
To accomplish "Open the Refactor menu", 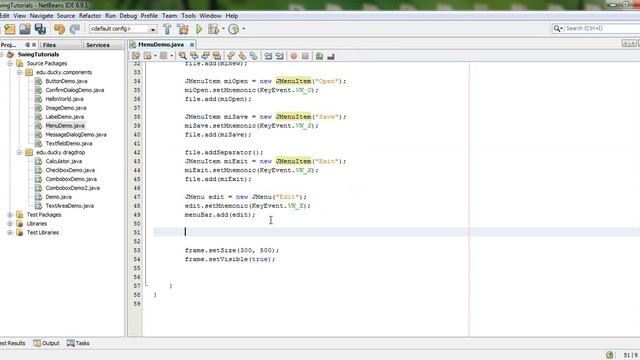I will [x=90, y=16].
